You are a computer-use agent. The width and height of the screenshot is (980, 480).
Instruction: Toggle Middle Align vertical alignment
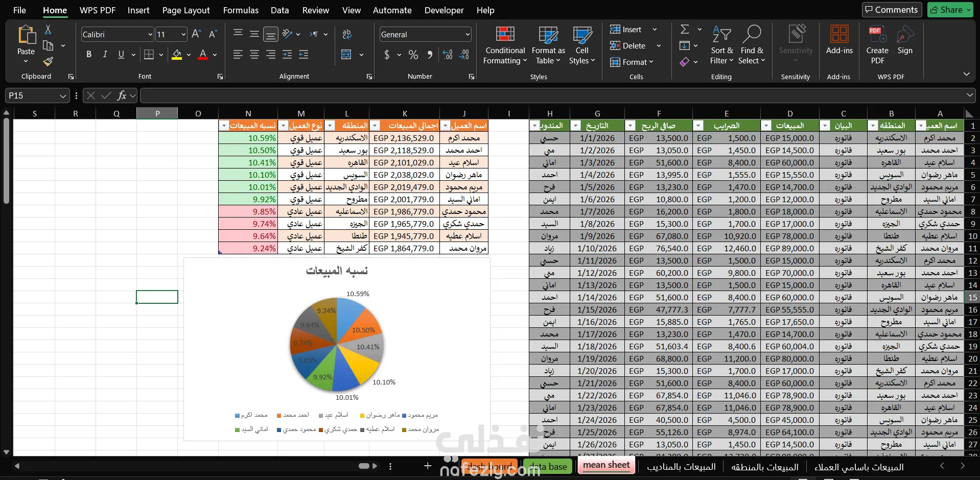[x=254, y=34]
